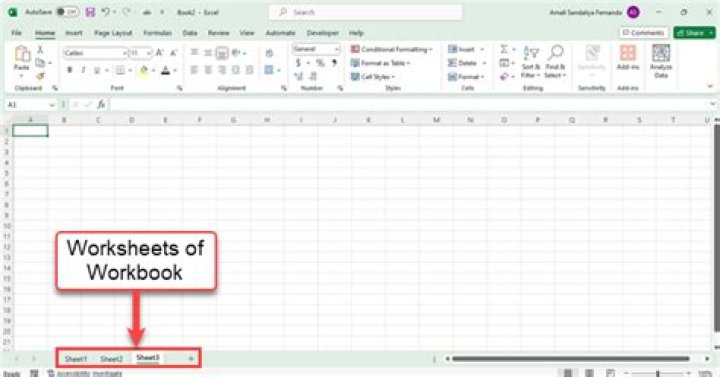The width and height of the screenshot is (720, 377).
Task: Toggle Top Align
Action: [x=194, y=53]
